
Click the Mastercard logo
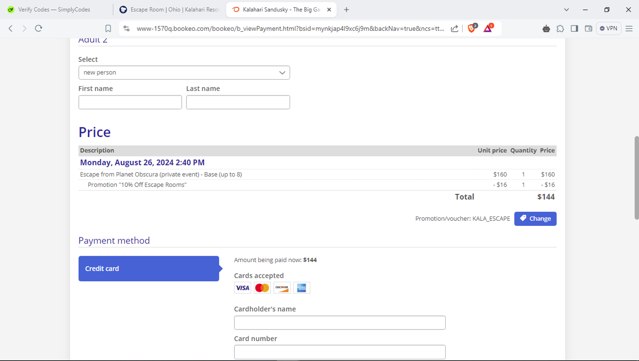pyautogui.click(x=262, y=288)
